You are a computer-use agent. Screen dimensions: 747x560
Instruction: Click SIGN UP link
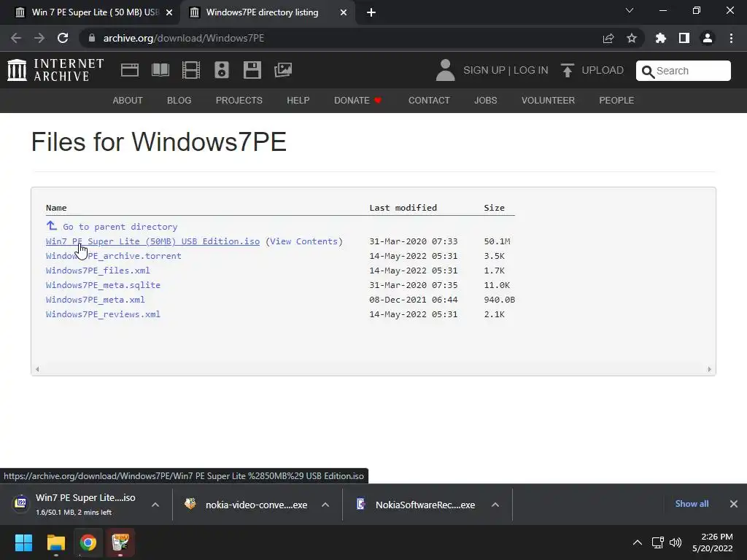click(x=484, y=70)
